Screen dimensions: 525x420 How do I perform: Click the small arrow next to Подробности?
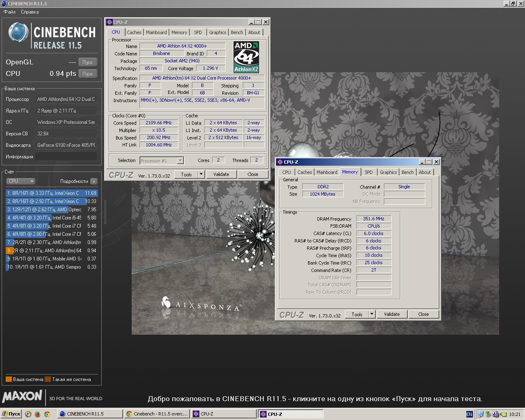click(94, 181)
